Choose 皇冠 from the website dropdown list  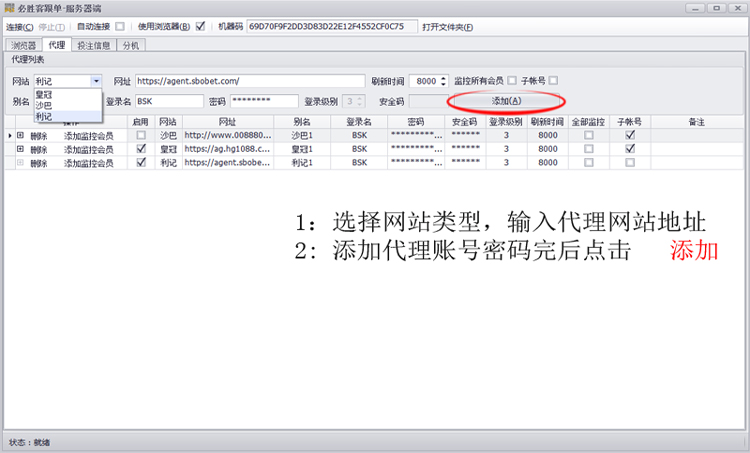click(44, 94)
